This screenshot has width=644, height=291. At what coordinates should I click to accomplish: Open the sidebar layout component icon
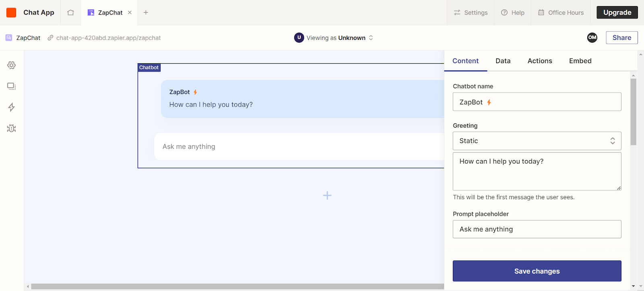pyautogui.click(x=11, y=86)
